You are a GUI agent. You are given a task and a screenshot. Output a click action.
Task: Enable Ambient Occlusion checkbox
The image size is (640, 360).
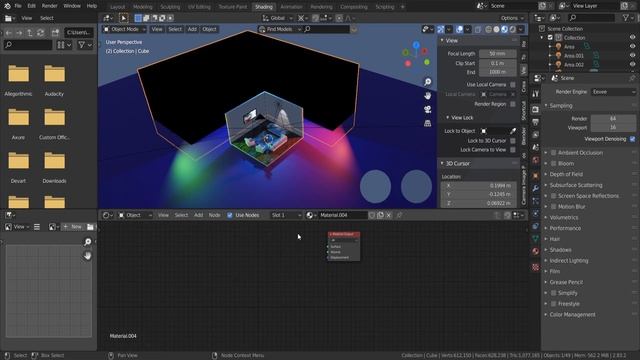[x=553, y=153]
